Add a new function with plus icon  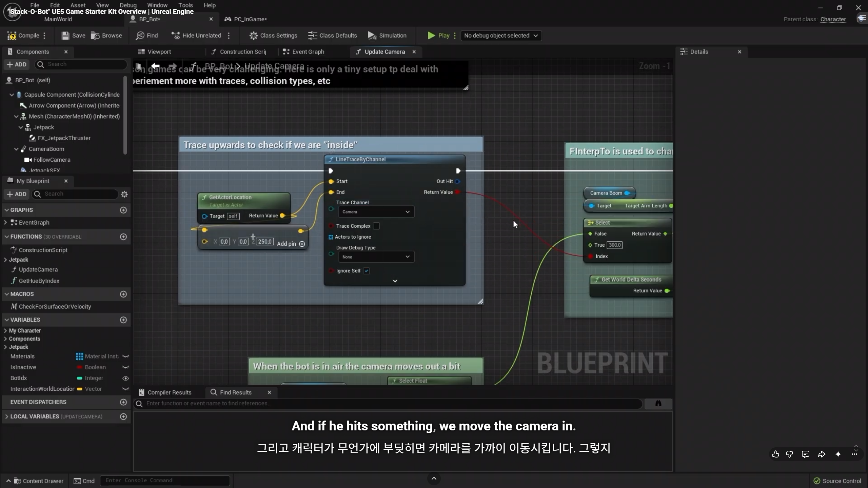[x=123, y=237]
